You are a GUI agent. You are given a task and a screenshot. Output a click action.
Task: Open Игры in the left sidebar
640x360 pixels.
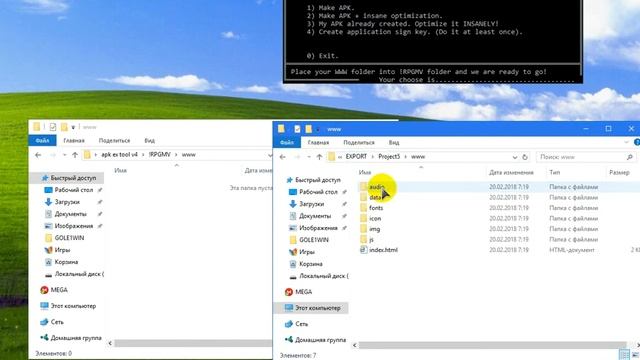coord(57,250)
